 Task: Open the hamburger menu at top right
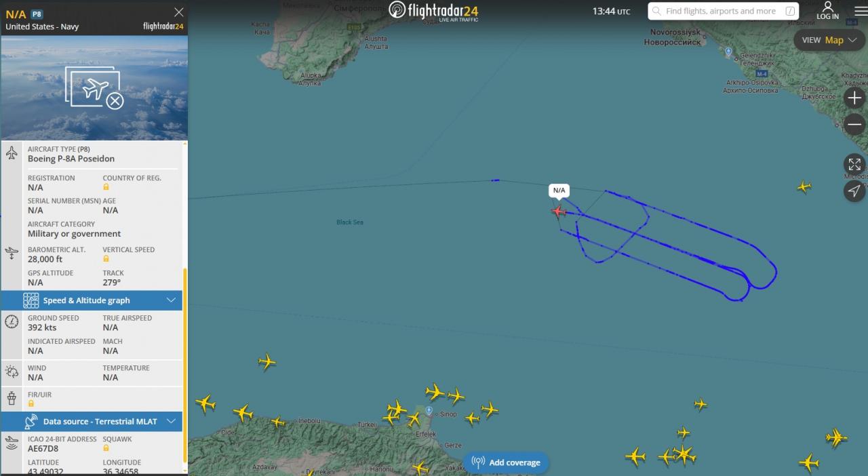tap(861, 12)
